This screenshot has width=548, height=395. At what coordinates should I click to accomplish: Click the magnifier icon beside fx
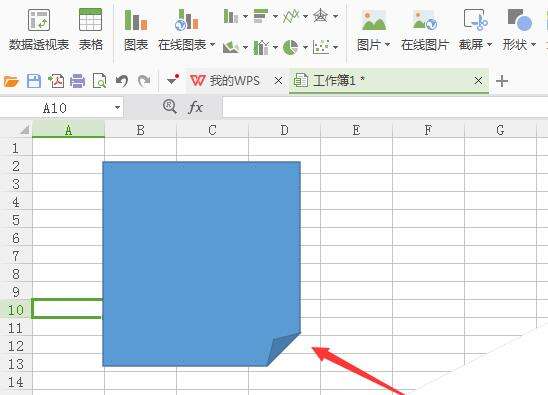tap(170, 106)
